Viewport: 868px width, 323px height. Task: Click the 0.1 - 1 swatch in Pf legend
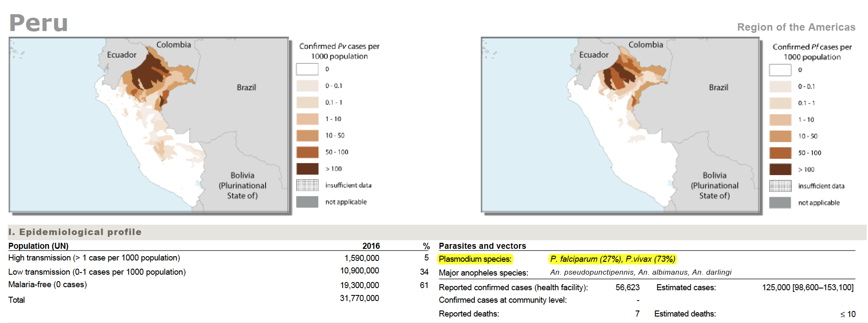(780, 103)
